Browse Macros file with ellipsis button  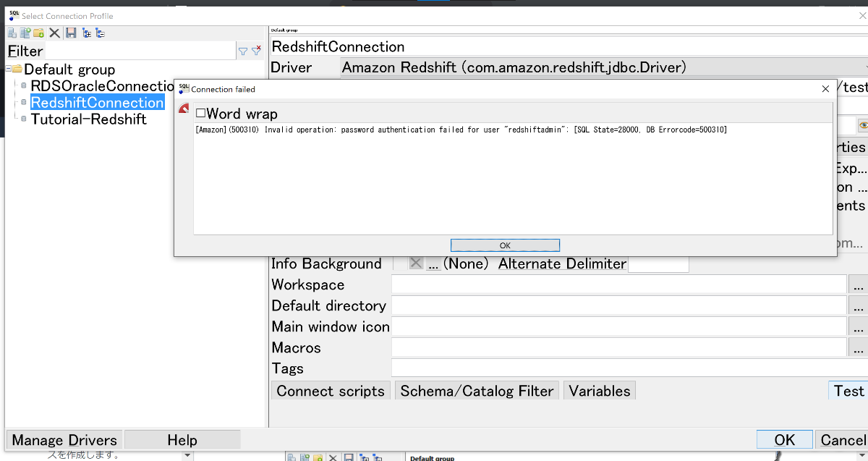pyautogui.click(x=858, y=348)
